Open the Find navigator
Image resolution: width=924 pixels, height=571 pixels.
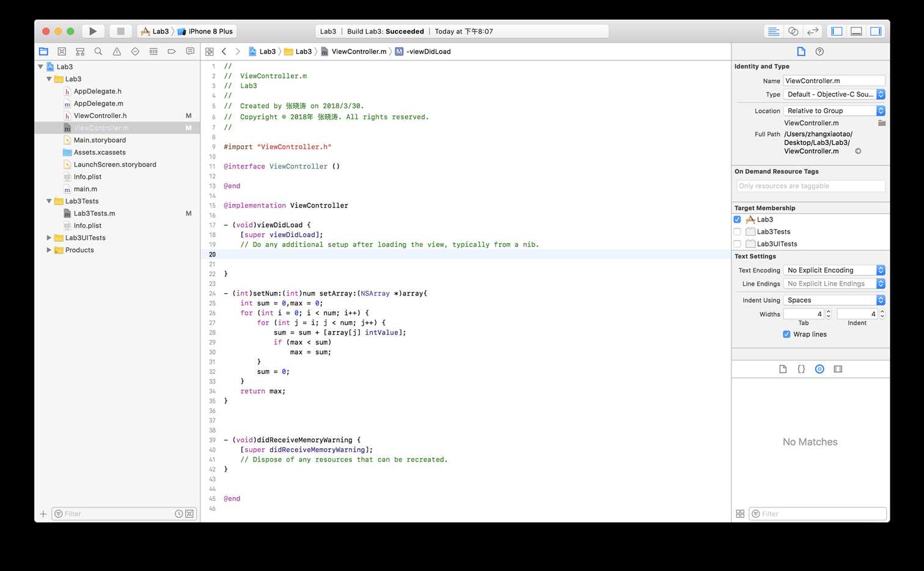[x=98, y=51]
